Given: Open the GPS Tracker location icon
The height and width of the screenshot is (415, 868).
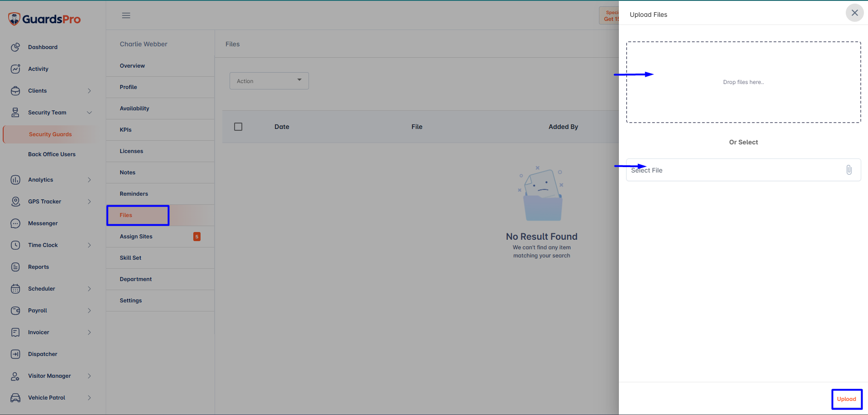Looking at the screenshot, I should coord(15,202).
